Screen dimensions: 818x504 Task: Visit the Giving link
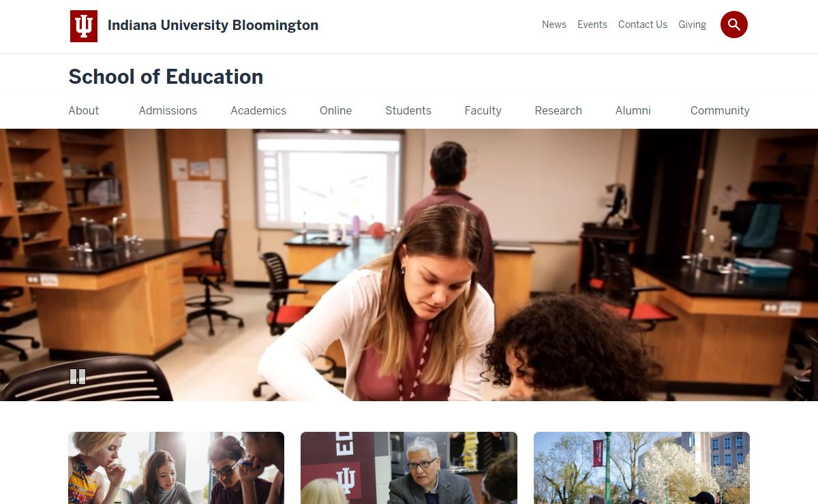point(693,25)
